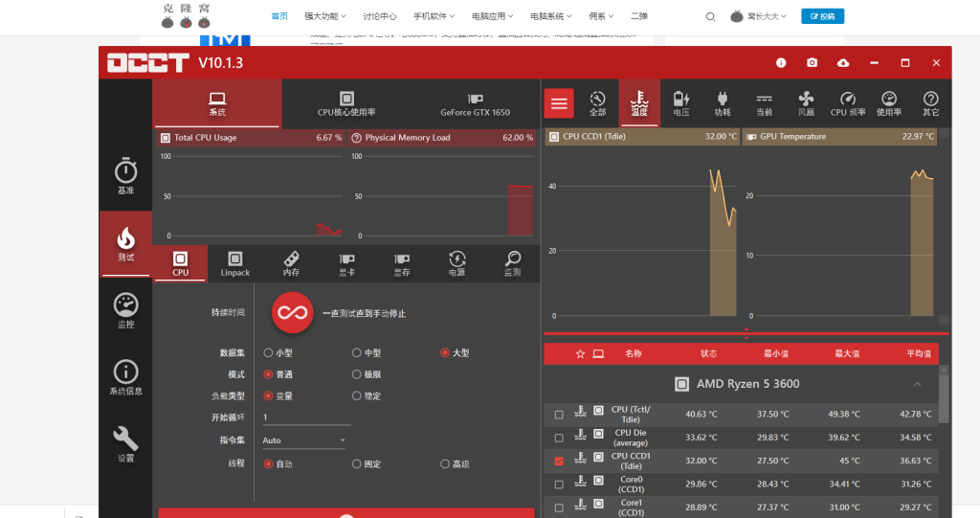Viewport: 980px width, 518px height.
Task: Go to the 首页 home link
Action: 279,16
